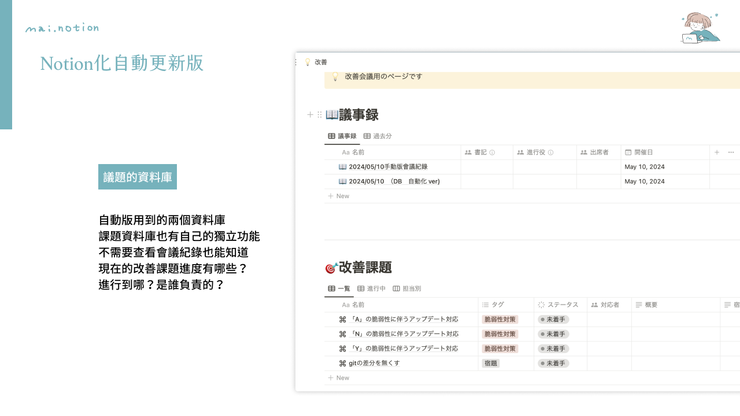
Task: Click the plus icon beside 議事録 heading
Action: point(310,115)
